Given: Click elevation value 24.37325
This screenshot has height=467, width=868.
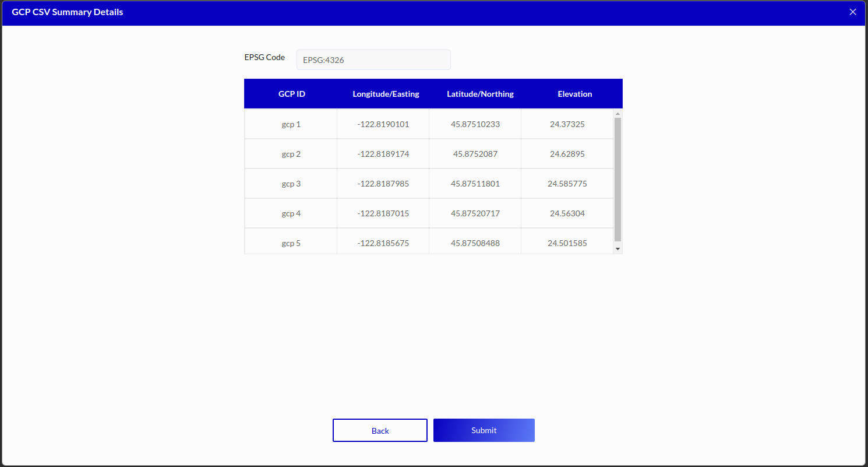Looking at the screenshot, I should coord(567,124).
